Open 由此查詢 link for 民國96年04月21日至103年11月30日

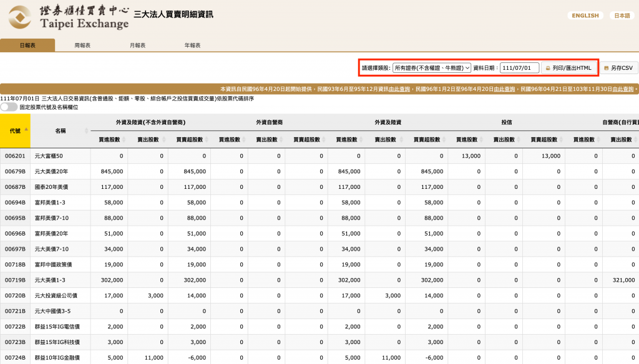click(x=623, y=89)
